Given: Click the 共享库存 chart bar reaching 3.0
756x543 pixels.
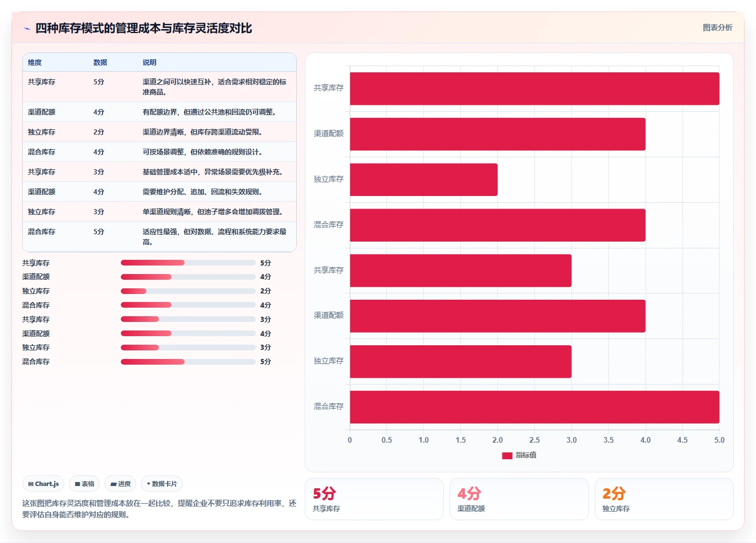Looking at the screenshot, I should [x=460, y=271].
